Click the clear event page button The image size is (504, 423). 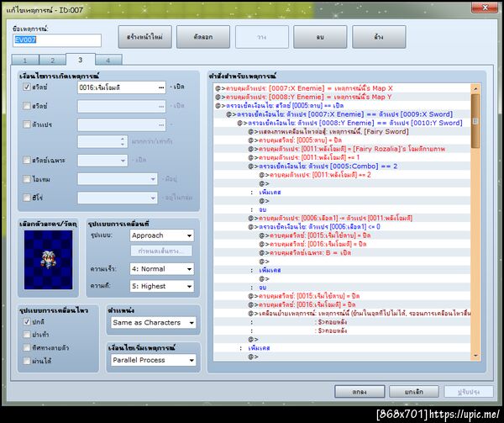tap(379, 37)
